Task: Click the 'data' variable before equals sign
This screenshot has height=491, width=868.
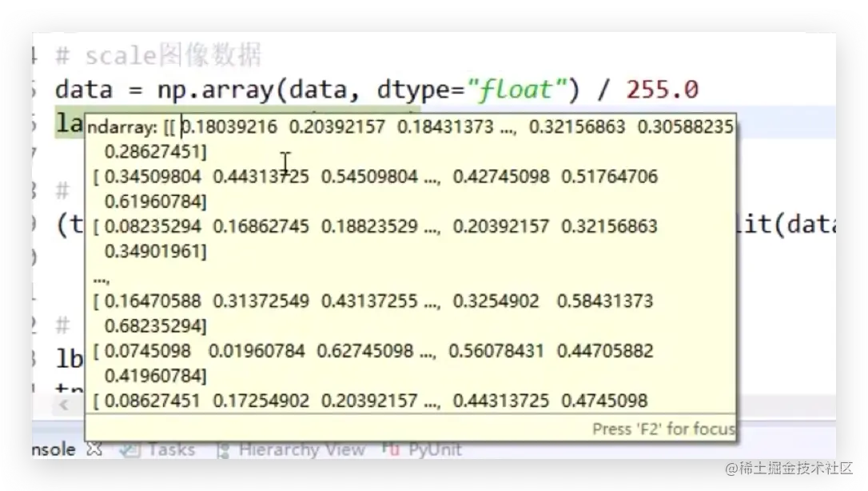Action: click(x=84, y=90)
